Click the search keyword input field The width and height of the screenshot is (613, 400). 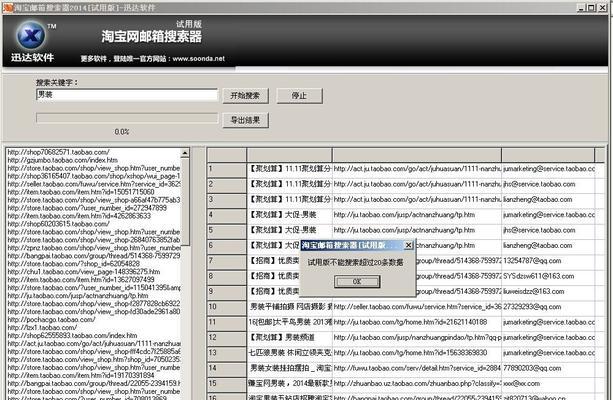pos(127,95)
